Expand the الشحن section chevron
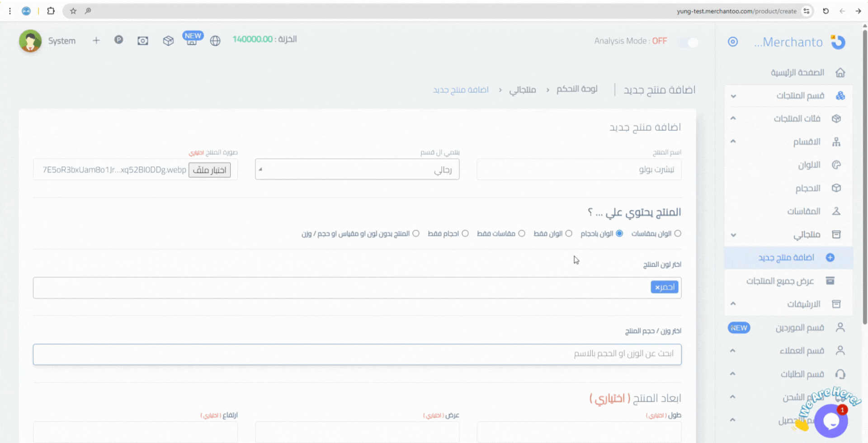The width and height of the screenshot is (868, 443). [733, 397]
